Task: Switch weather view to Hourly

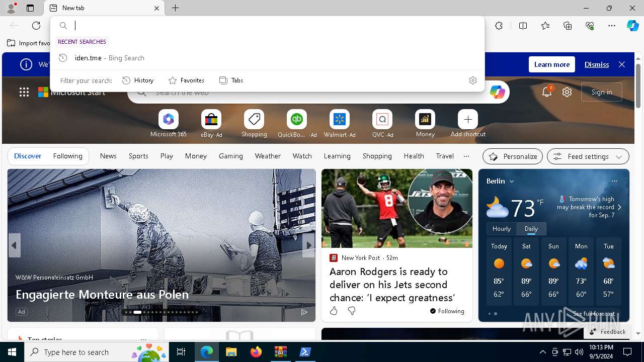Action: [502, 229]
